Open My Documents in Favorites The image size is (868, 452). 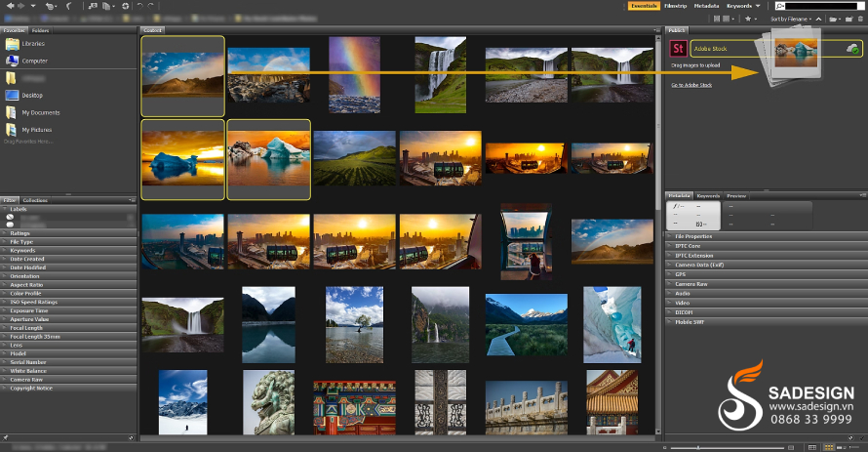[x=32, y=112]
